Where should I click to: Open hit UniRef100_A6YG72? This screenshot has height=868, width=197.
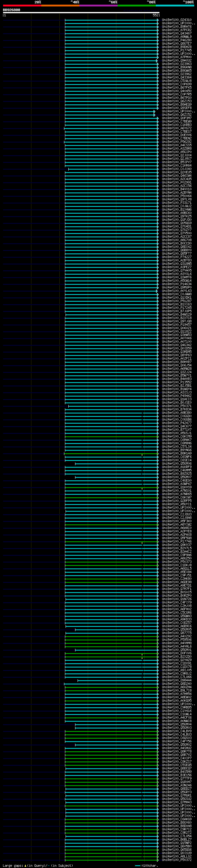(177, 128)
